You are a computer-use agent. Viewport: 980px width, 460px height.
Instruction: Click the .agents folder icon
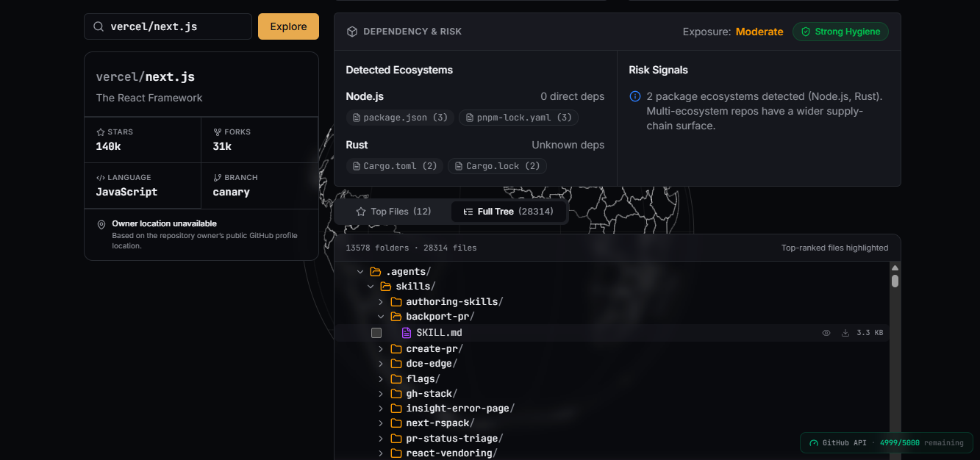tap(376, 272)
